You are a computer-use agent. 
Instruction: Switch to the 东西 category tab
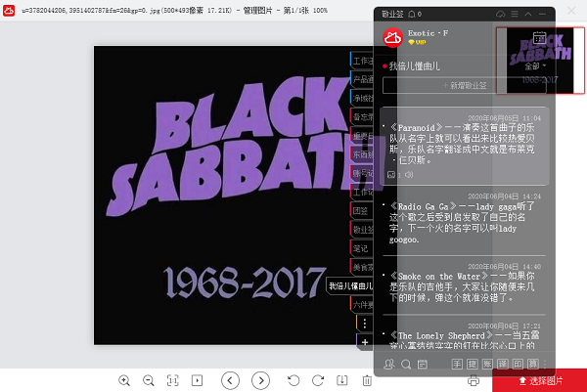coord(362,154)
